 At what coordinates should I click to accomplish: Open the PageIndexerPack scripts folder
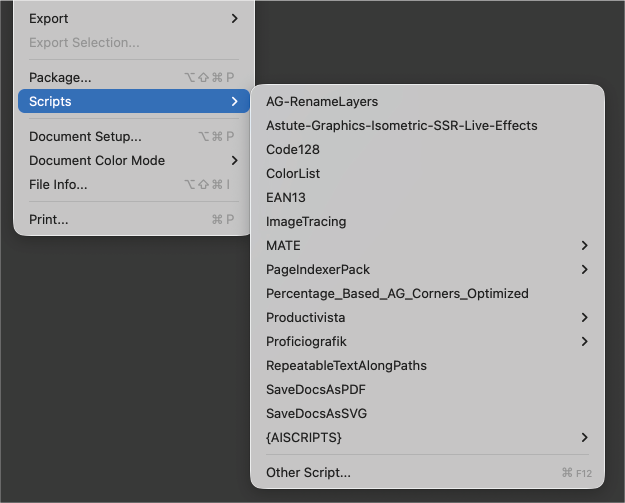pyautogui.click(x=427, y=269)
